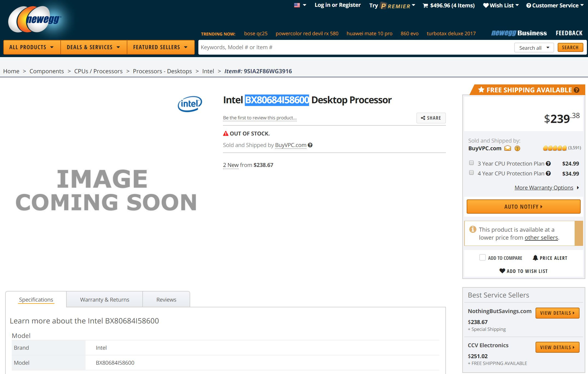Follow the other sellers link
This screenshot has width=588, height=374.
pos(541,238)
